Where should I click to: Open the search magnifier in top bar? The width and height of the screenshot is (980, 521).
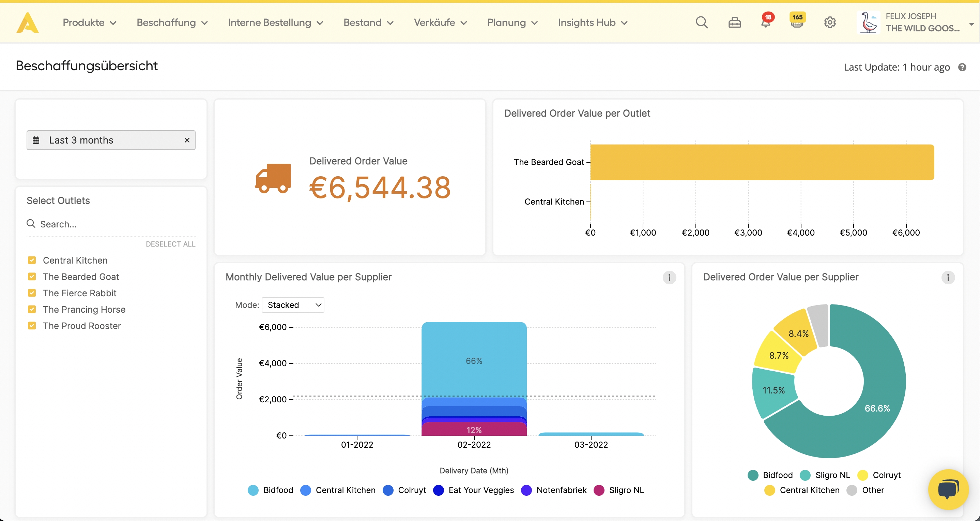[702, 23]
